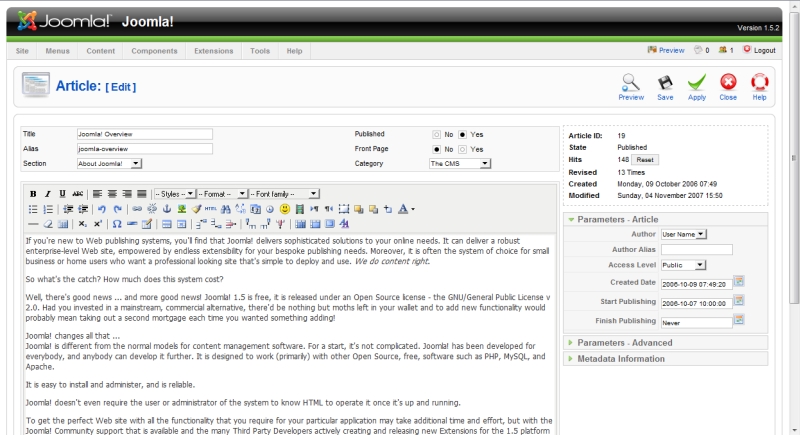Open calendar for Created Date
This screenshot has height=435, width=800.
click(x=739, y=281)
